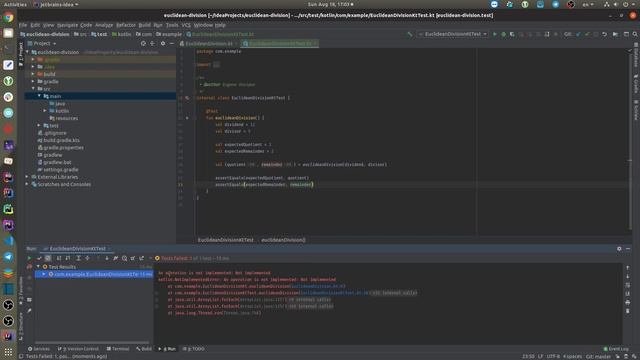The image size is (640, 360).
Task: Open the Terminal tool window tab
Action: [x=118, y=349]
